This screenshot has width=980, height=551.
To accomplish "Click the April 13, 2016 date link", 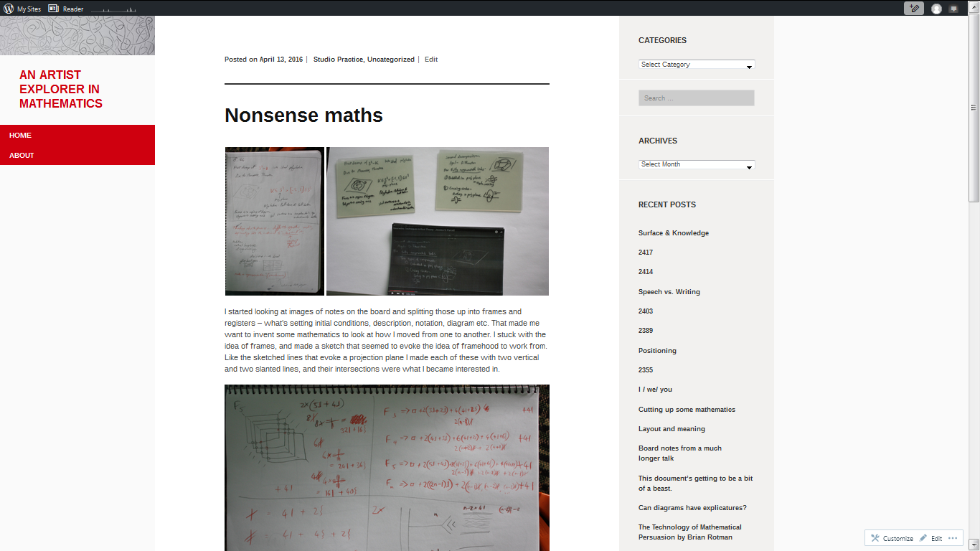I will (x=281, y=60).
